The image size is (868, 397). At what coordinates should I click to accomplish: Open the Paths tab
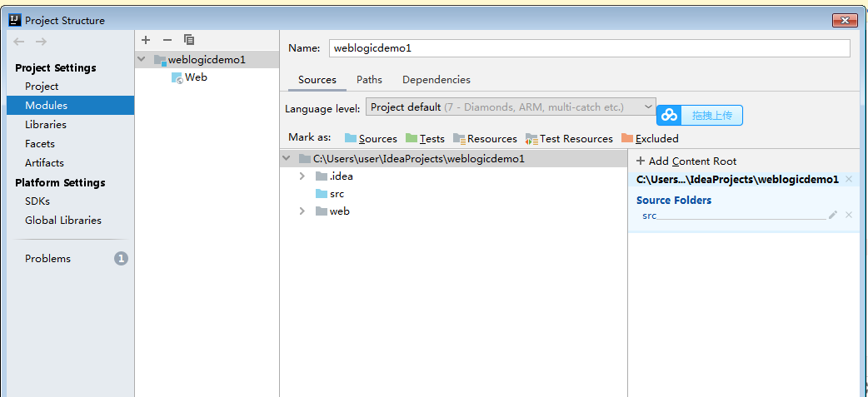click(x=369, y=80)
